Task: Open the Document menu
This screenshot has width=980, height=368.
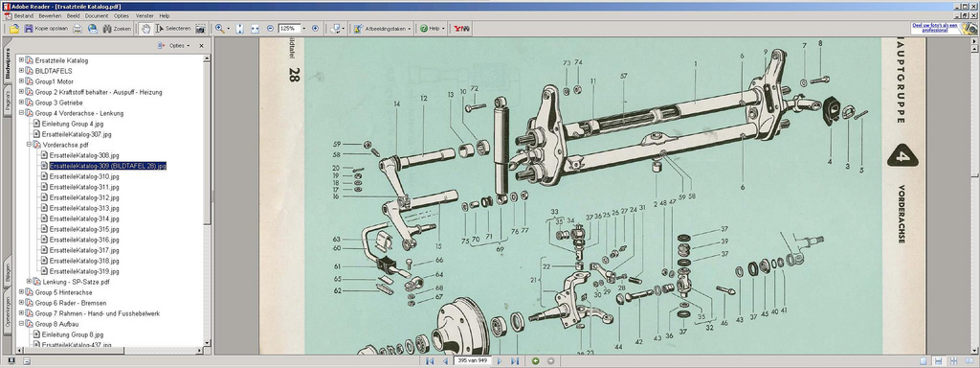Action: pyautogui.click(x=97, y=15)
